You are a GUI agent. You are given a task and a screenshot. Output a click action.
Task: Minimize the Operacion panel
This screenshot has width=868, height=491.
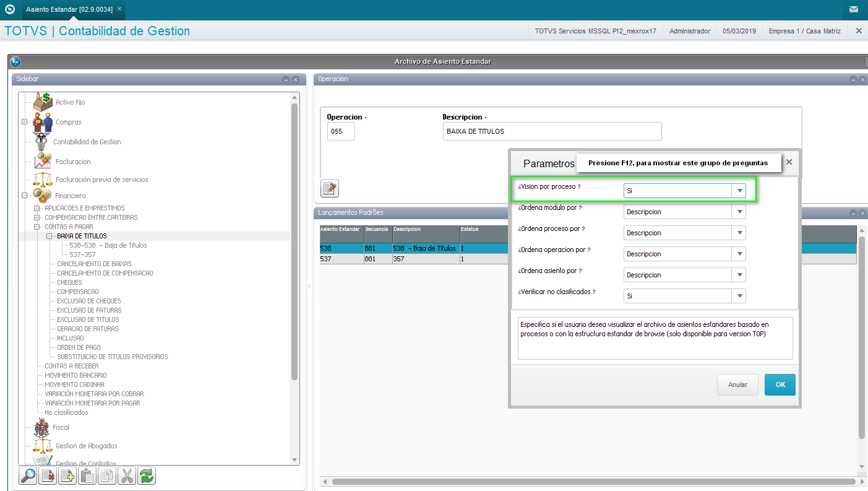tap(853, 79)
